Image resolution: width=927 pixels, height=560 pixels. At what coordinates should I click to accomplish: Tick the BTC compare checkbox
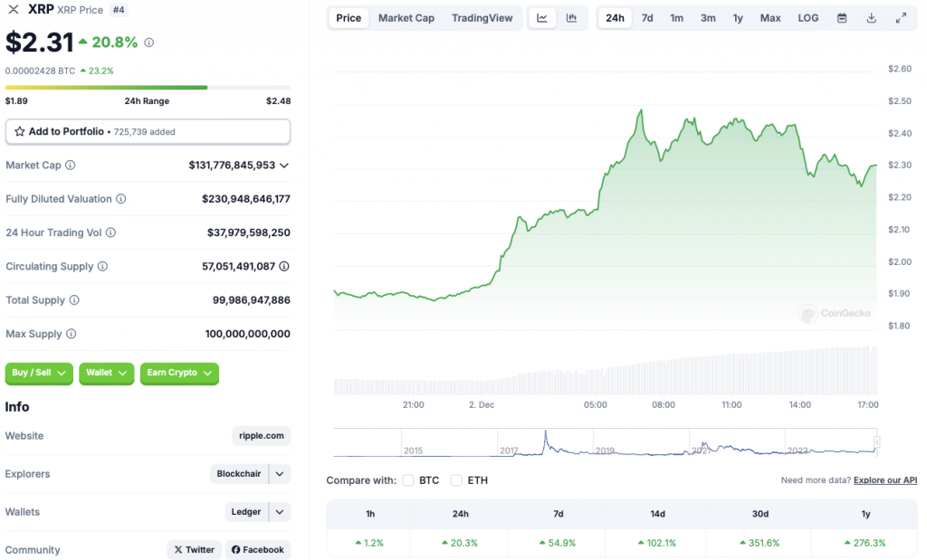click(x=408, y=480)
